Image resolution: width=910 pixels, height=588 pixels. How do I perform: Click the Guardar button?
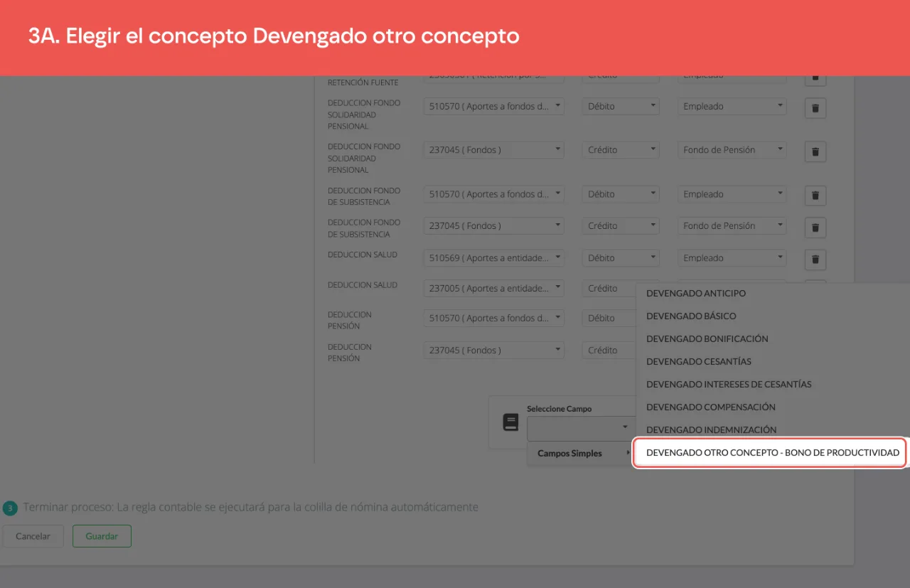pyautogui.click(x=102, y=536)
